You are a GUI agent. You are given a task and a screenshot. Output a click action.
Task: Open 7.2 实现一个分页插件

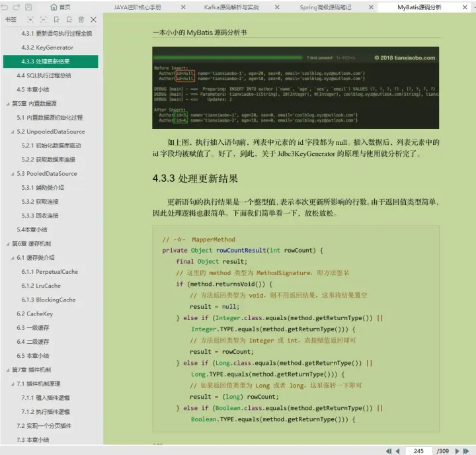pos(44,426)
